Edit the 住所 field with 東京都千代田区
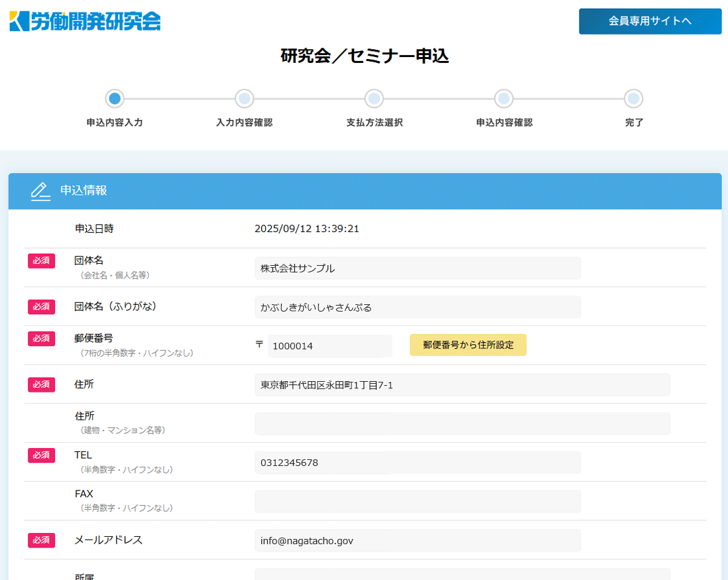Screen dimensions: 728x580 click(462, 384)
